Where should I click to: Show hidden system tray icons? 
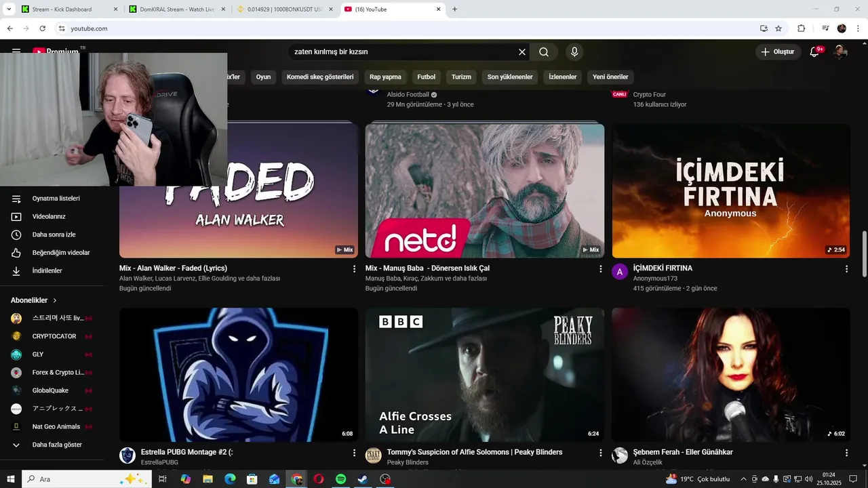(743, 479)
